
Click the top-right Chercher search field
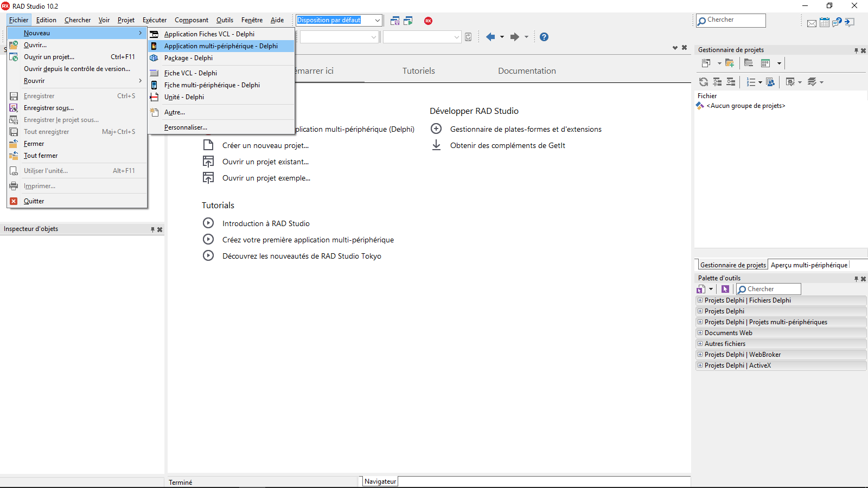coord(731,20)
